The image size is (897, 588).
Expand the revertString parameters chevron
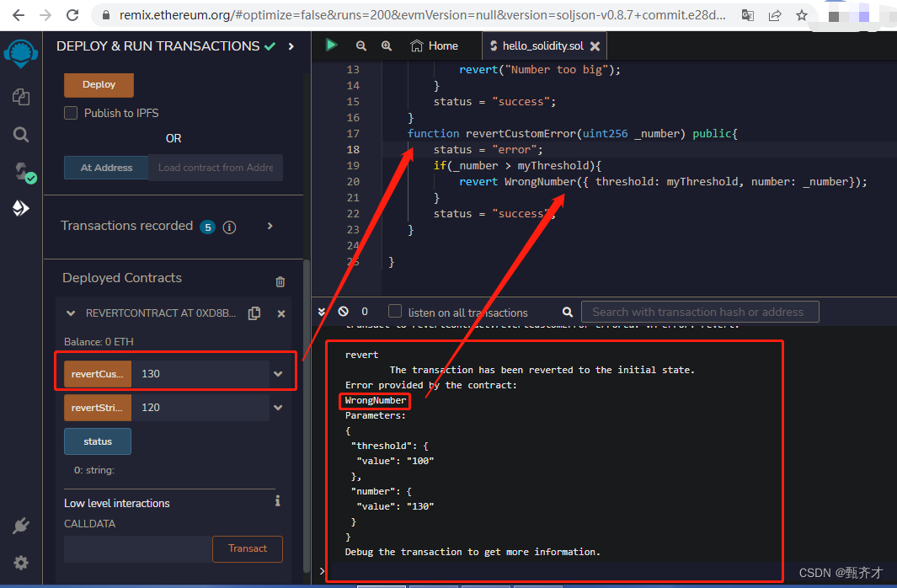click(278, 407)
